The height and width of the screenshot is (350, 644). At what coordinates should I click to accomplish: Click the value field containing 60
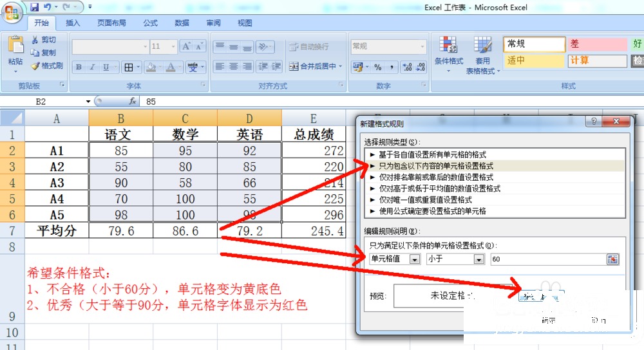point(548,259)
